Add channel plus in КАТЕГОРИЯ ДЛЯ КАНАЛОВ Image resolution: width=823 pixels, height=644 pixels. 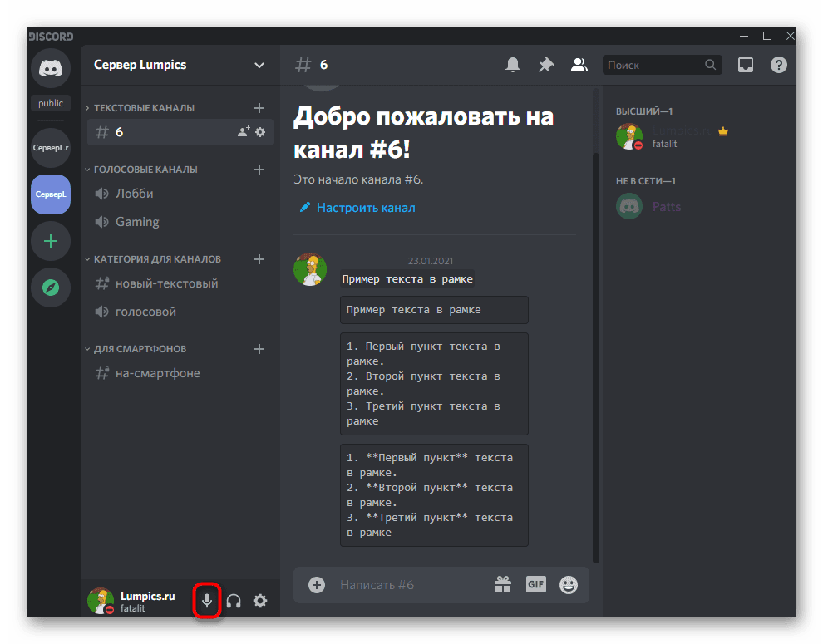click(x=259, y=259)
